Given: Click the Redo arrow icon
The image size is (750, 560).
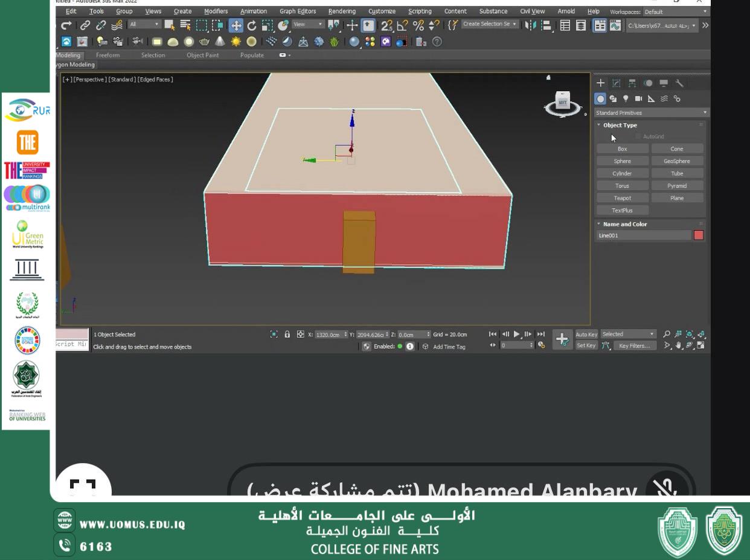Looking at the screenshot, I should (65, 25).
